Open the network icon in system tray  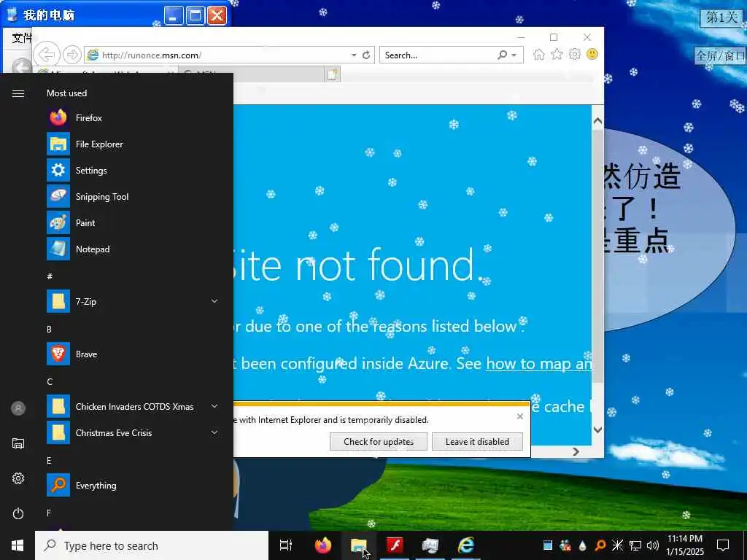(635, 545)
